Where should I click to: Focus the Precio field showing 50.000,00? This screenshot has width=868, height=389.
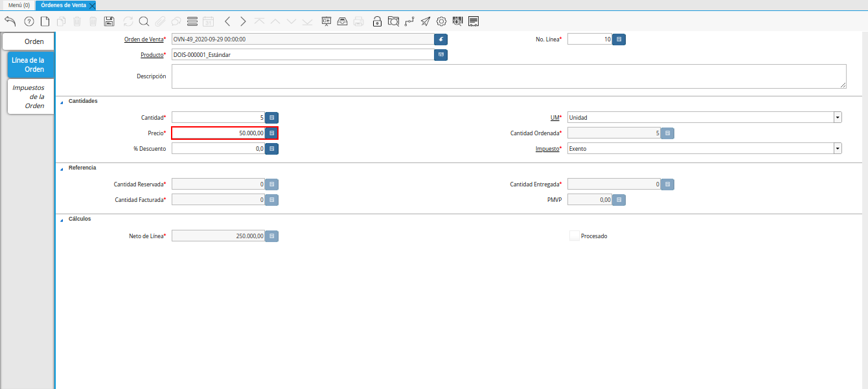[218, 133]
